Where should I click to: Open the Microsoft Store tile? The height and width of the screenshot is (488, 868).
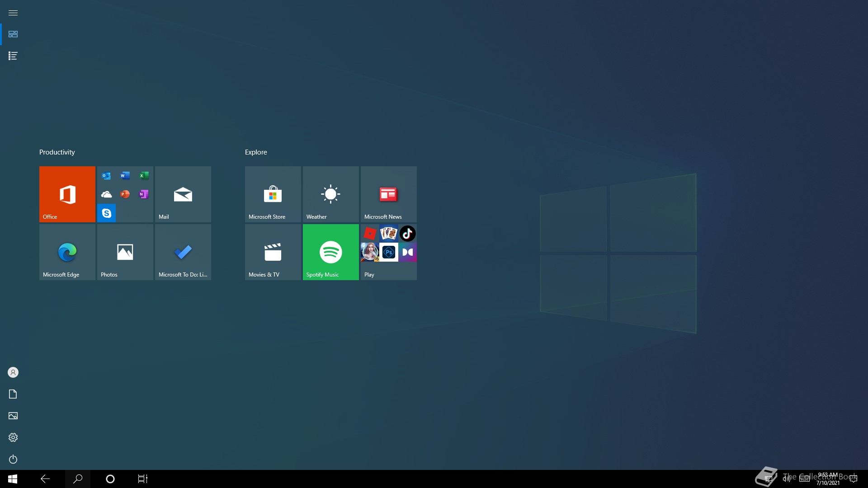click(x=273, y=194)
